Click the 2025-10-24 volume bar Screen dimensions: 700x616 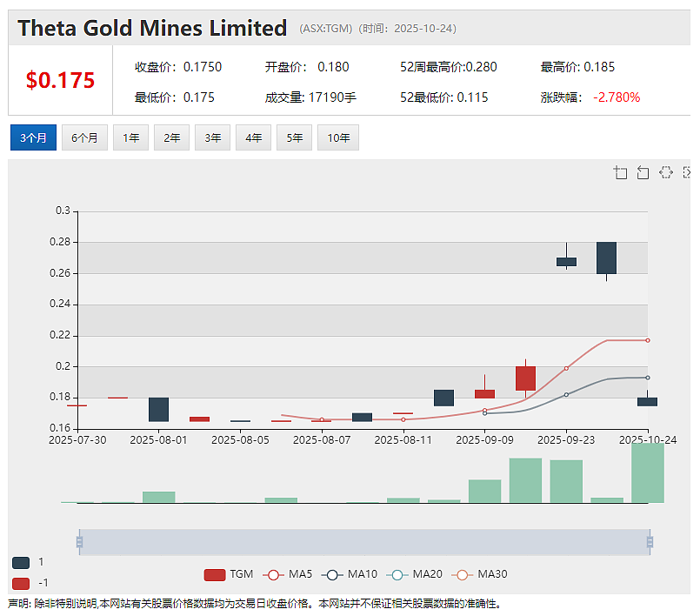648,473
